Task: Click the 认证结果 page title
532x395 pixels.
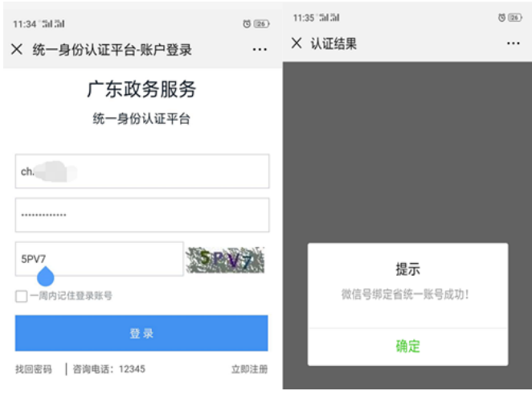Action: pos(334,43)
